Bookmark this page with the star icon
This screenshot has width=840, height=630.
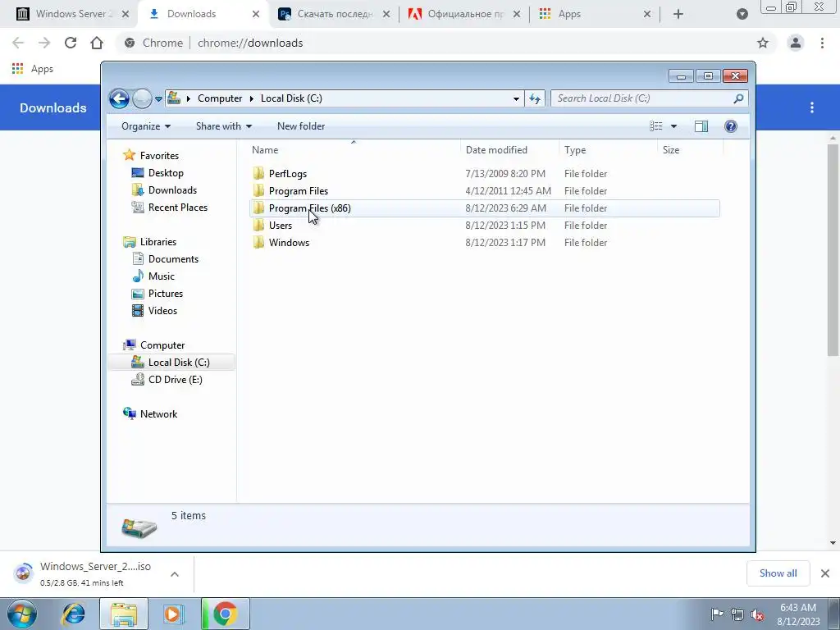pyautogui.click(x=763, y=43)
